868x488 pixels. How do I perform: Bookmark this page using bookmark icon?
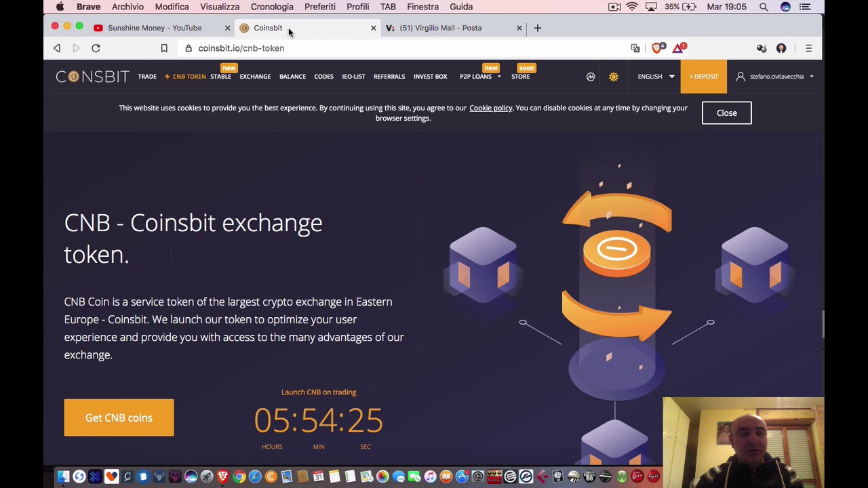(164, 48)
